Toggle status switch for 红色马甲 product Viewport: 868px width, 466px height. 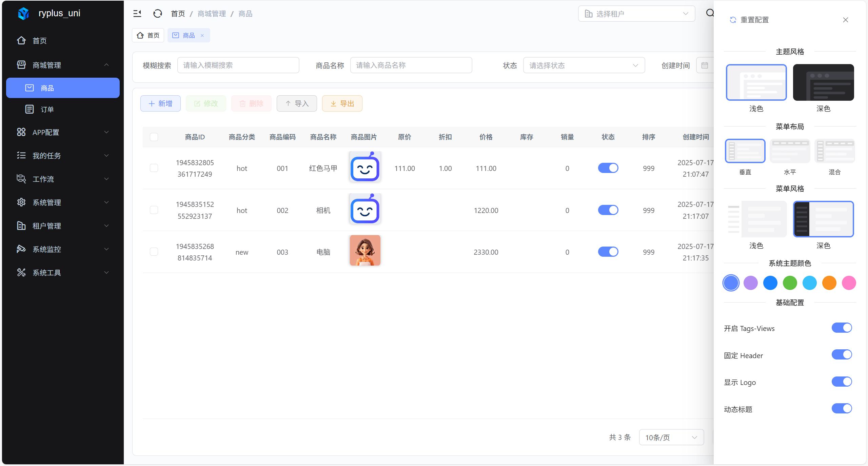pos(608,168)
